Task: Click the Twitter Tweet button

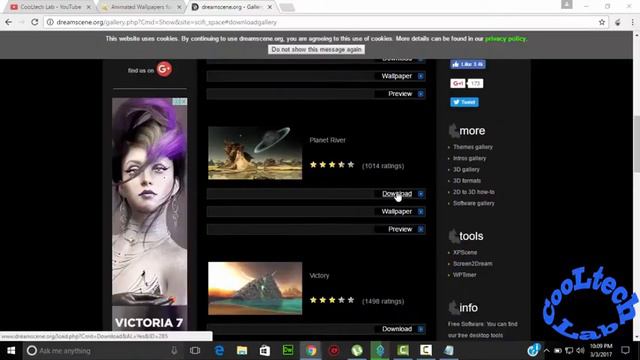Action: tap(464, 102)
